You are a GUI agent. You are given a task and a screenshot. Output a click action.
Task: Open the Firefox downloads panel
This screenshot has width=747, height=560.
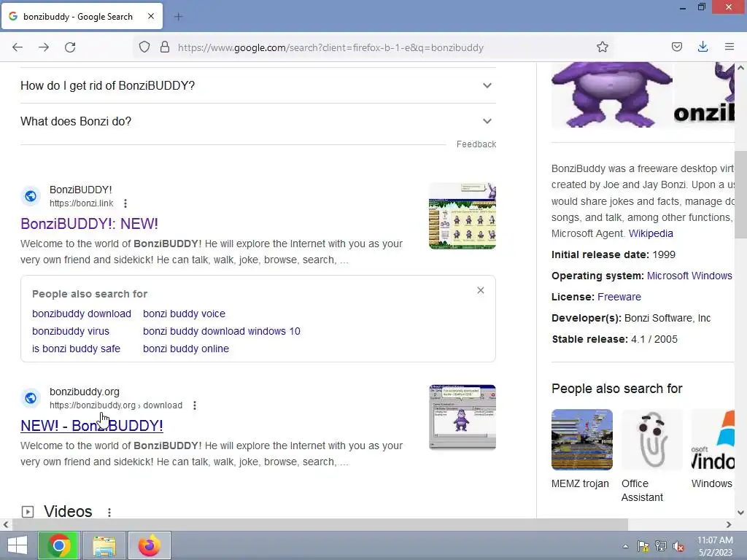point(703,47)
